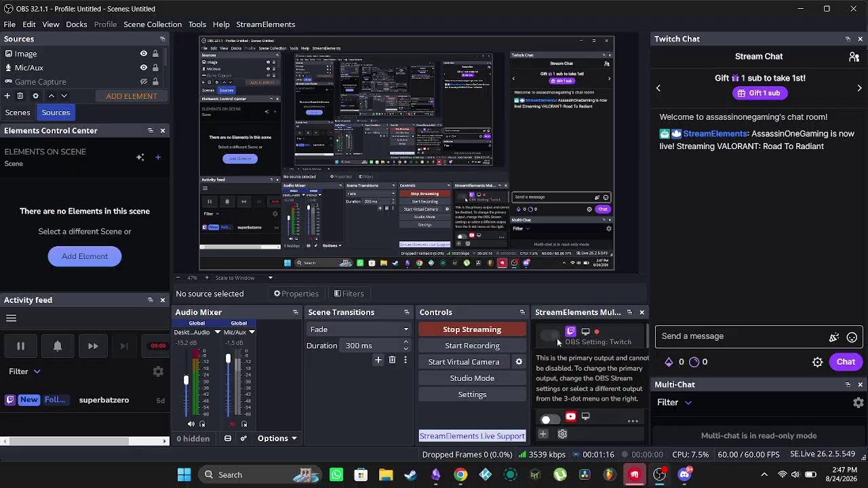Add a multistream output with the plus
Viewport: 868px width, 488px height.
543,434
